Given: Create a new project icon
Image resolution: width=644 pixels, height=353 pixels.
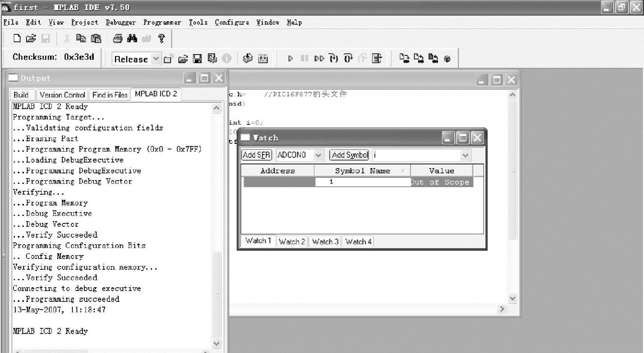Looking at the screenshot, I should pos(169,59).
